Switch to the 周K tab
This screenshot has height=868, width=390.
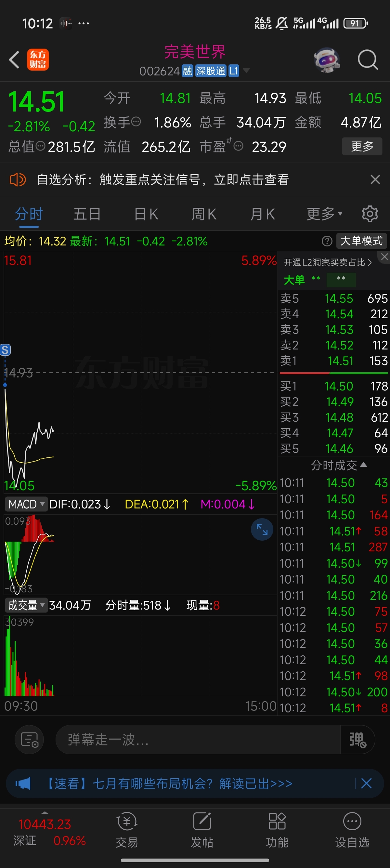[204, 214]
